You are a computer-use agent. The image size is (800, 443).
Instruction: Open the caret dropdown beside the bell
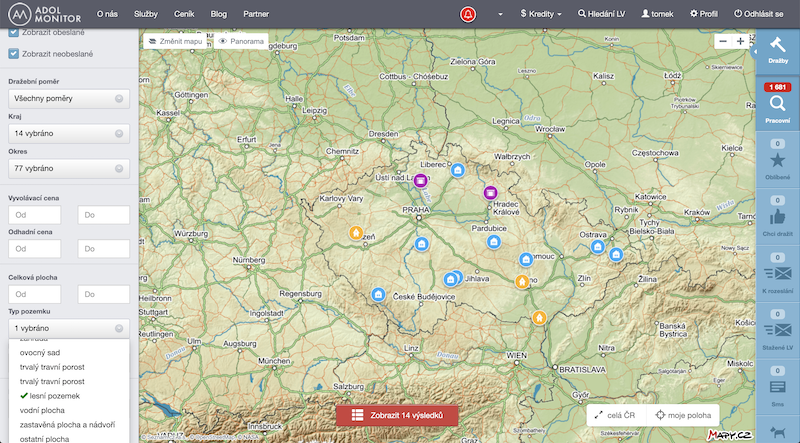coord(500,14)
